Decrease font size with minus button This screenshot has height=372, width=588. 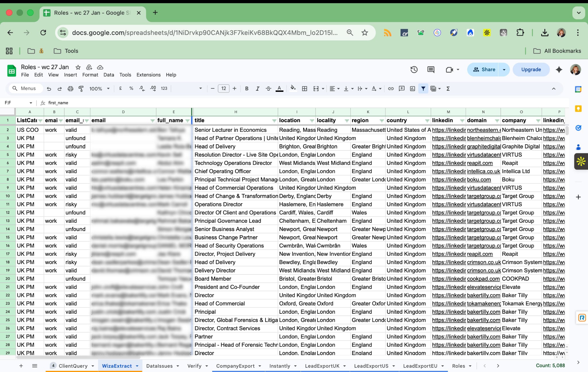coord(212,89)
